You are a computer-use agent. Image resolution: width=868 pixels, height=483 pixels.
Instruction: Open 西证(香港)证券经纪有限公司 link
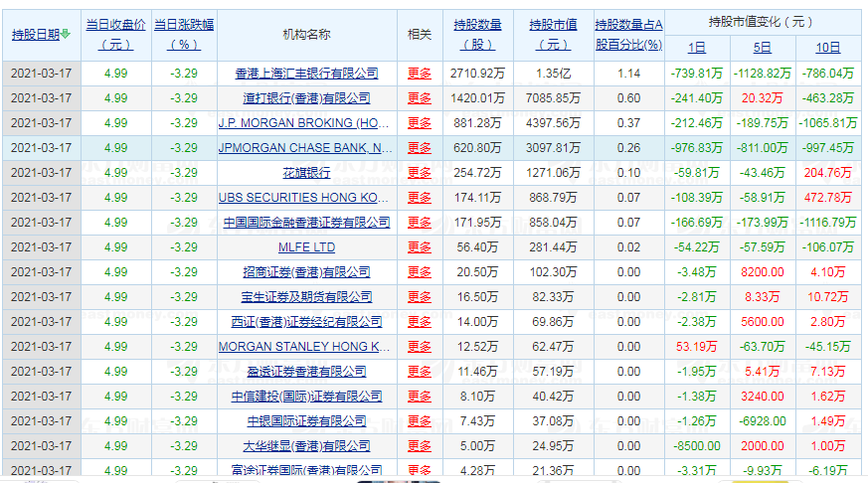pyautogui.click(x=306, y=322)
